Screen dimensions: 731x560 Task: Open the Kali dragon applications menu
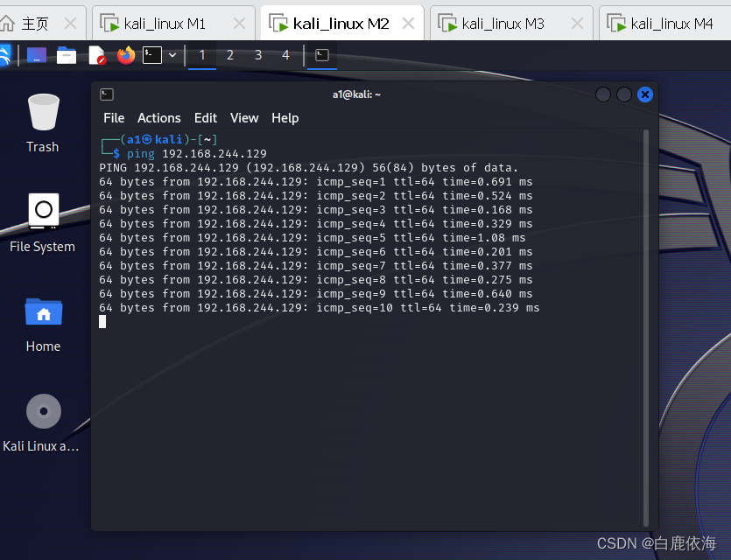[x=4, y=55]
